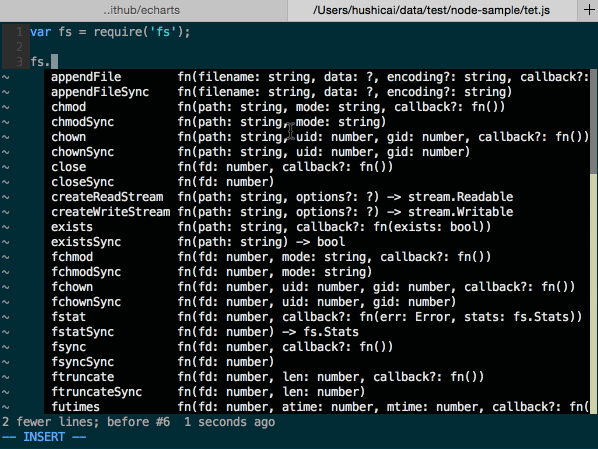This screenshot has height=449, width=598.
Task: Click line 1 require('fs') code
Action: tap(142, 32)
